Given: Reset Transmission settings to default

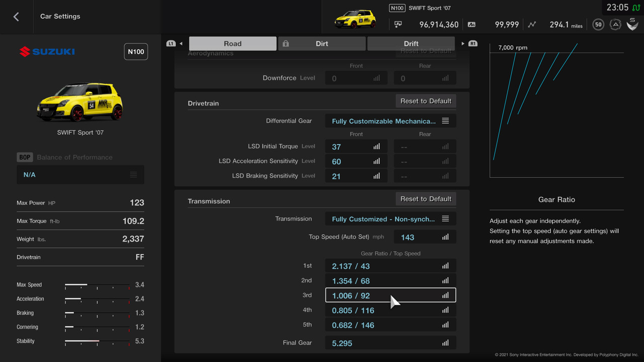Looking at the screenshot, I should (426, 199).
